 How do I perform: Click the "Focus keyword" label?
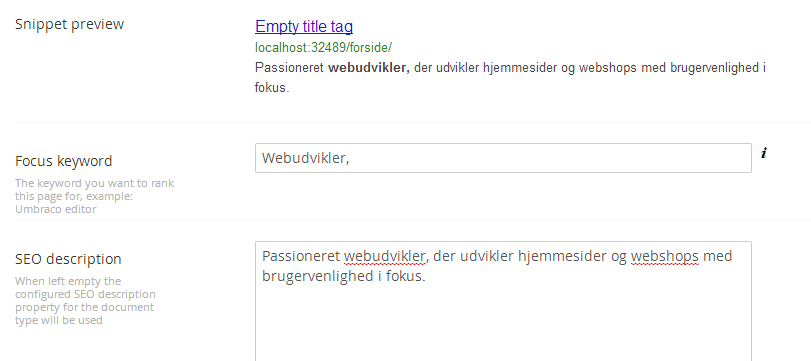[64, 161]
